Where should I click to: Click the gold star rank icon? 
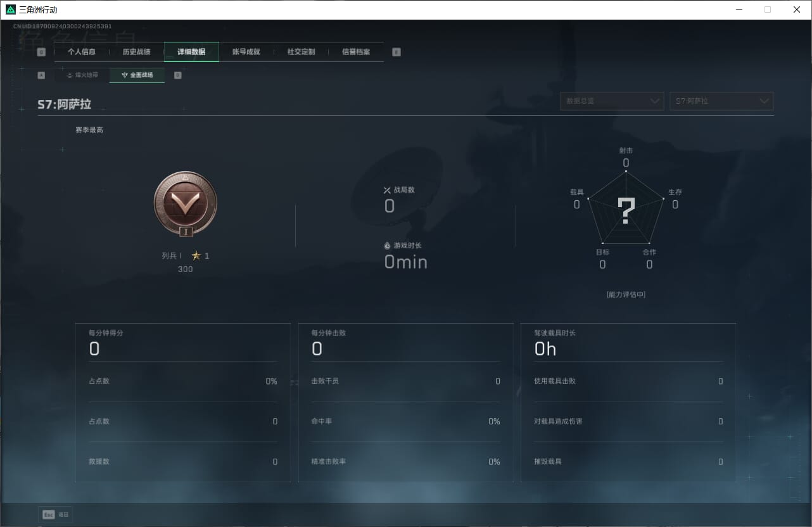196,256
